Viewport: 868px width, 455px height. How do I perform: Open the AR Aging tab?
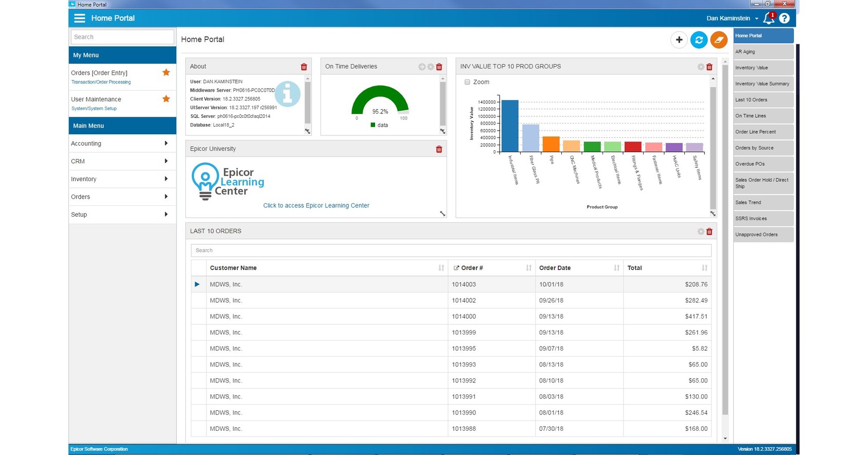[764, 51]
